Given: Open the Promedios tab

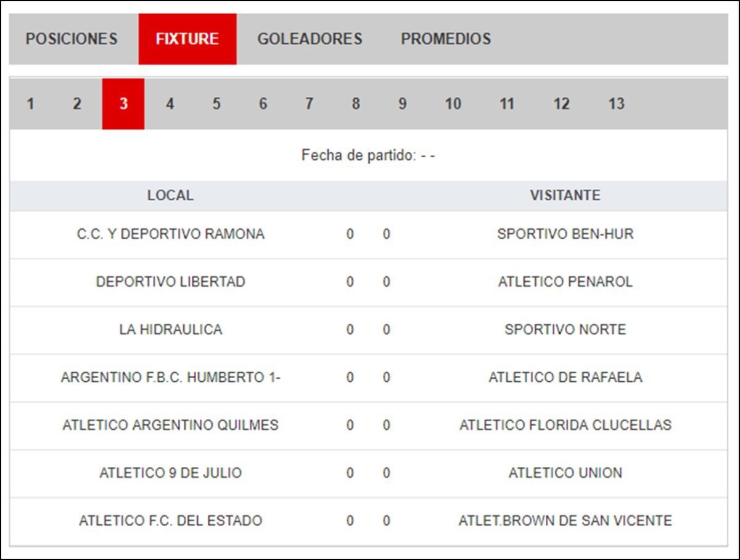Looking at the screenshot, I should click(446, 39).
